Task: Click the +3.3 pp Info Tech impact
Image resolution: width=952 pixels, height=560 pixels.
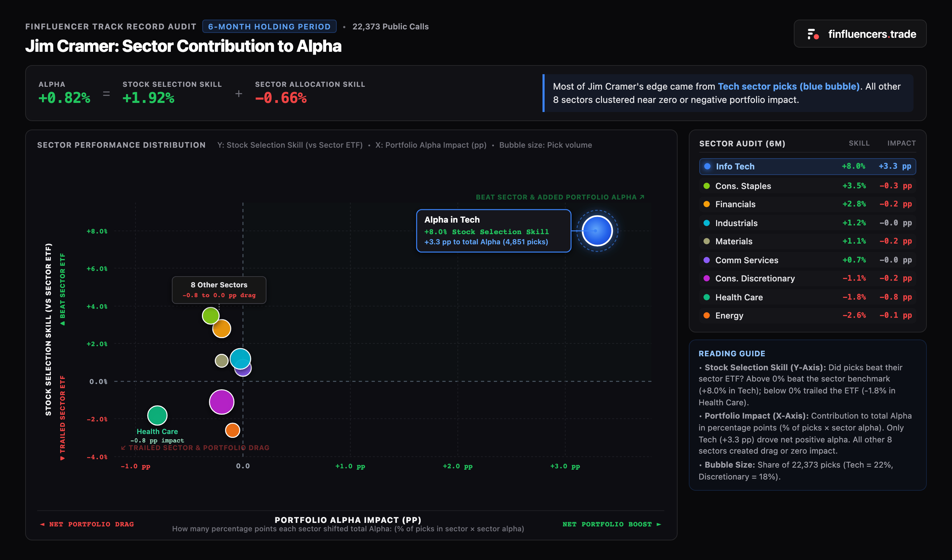Action: tap(895, 166)
